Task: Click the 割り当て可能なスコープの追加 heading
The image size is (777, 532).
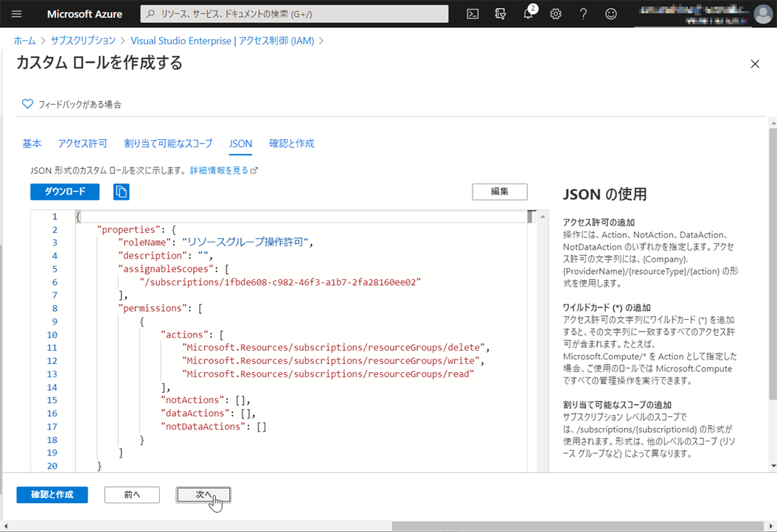Action: click(x=616, y=405)
